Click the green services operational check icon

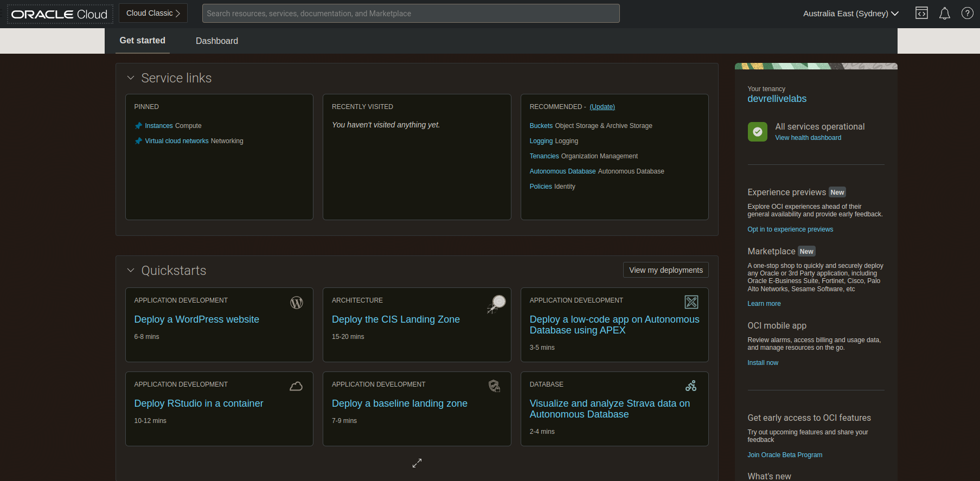(758, 132)
